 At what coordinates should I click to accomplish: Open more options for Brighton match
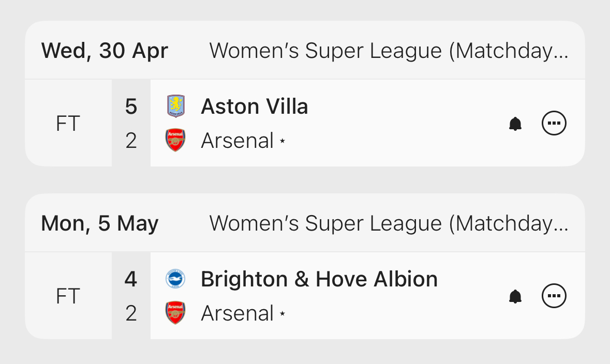click(554, 296)
